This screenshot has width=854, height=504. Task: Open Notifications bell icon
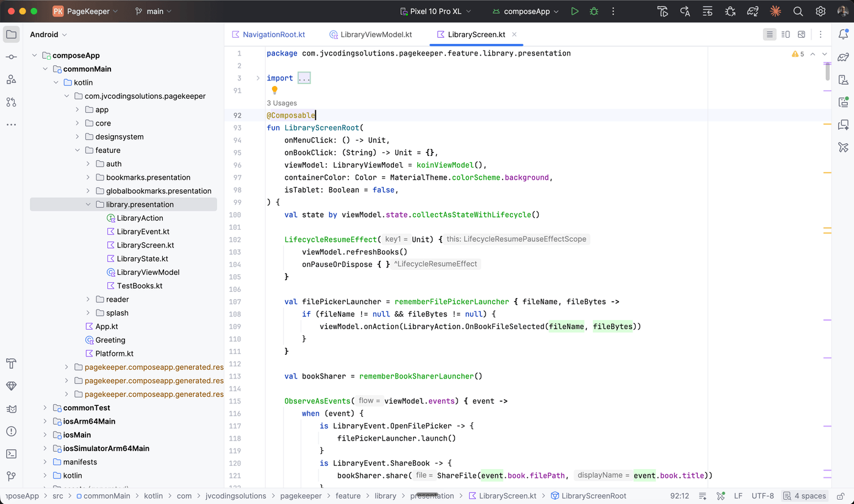[x=843, y=34]
